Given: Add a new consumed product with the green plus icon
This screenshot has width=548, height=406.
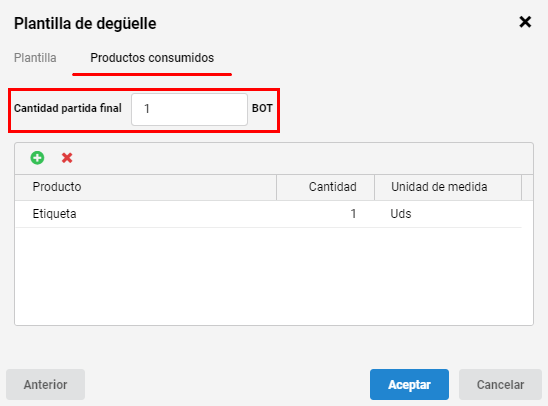Looking at the screenshot, I should [x=37, y=158].
